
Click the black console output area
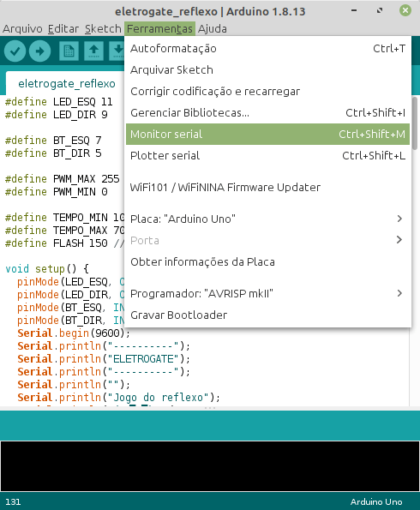(210, 465)
